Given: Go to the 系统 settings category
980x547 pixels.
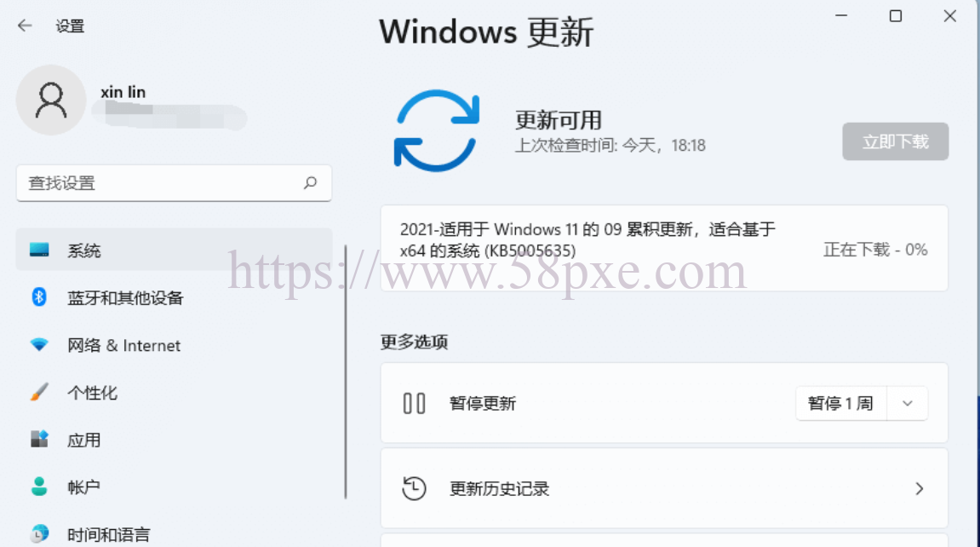Looking at the screenshot, I should (174, 250).
